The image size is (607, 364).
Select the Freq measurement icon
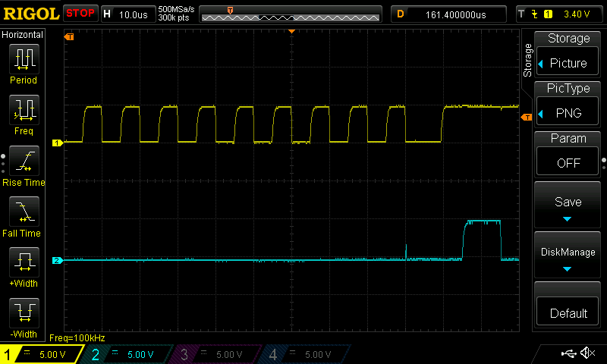[x=24, y=110]
